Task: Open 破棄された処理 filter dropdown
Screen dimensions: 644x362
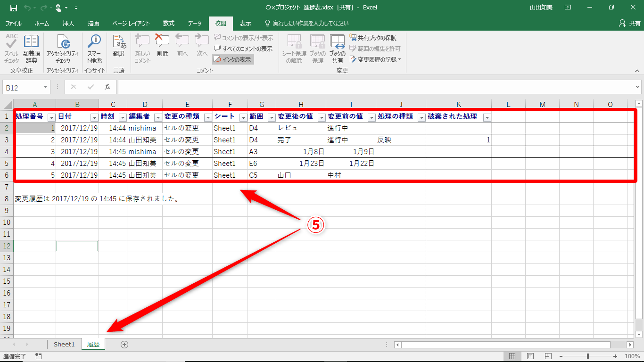Action: pyautogui.click(x=487, y=117)
